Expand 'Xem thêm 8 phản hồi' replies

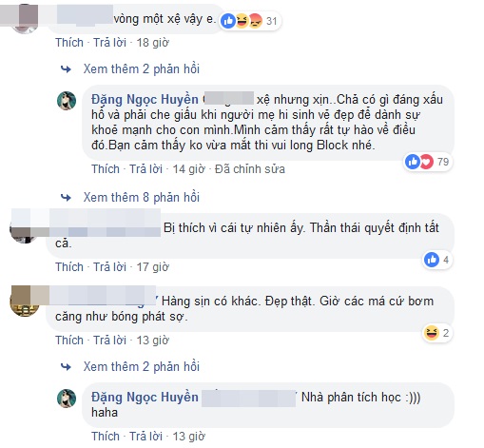(142, 197)
